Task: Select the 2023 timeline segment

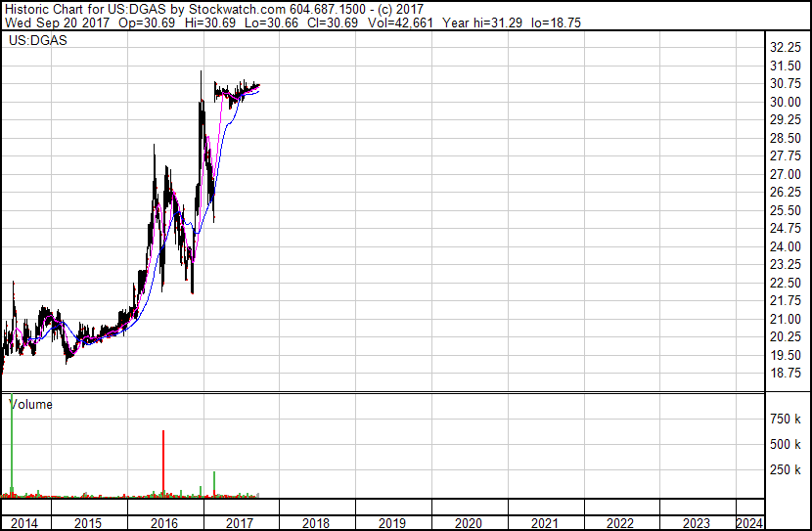Action: click(697, 523)
